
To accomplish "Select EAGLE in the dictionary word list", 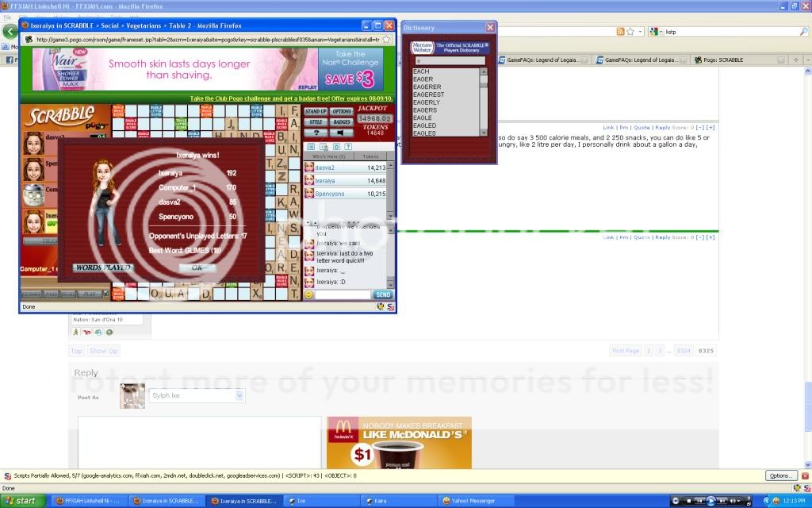I will click(x=423, y=117).
